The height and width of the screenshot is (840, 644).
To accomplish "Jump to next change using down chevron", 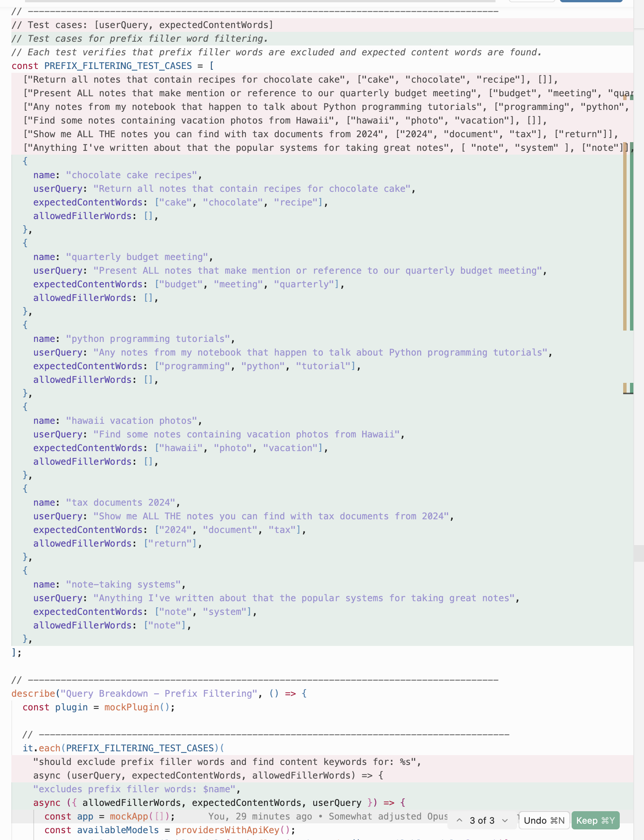I will (505, 820).
